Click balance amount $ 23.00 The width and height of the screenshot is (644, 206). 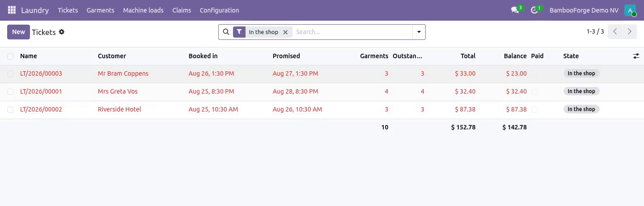click(517, 73)
